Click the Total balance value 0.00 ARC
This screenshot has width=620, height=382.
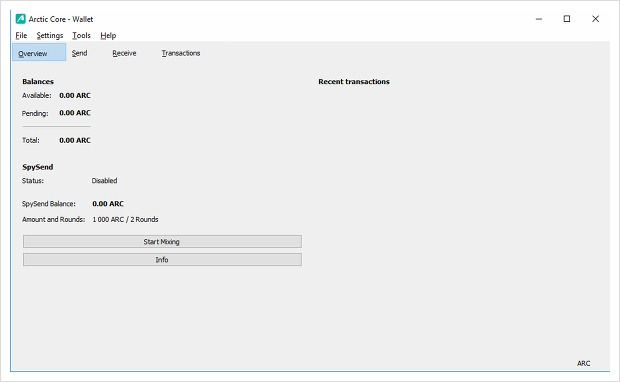75,140
